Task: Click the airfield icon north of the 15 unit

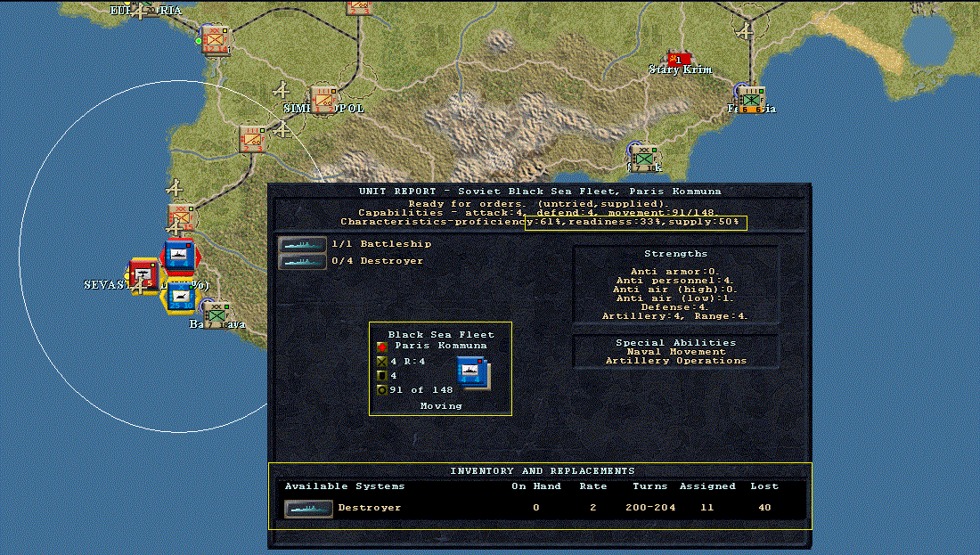Action: coord(175,187)
